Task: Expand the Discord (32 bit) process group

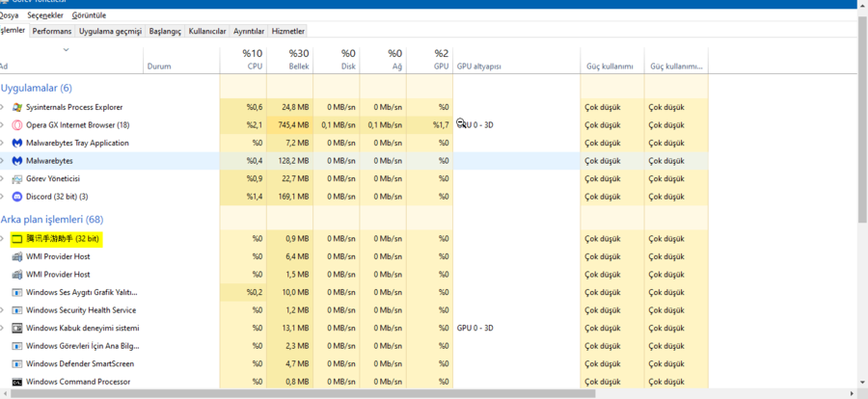Action: tap(3, 197)
